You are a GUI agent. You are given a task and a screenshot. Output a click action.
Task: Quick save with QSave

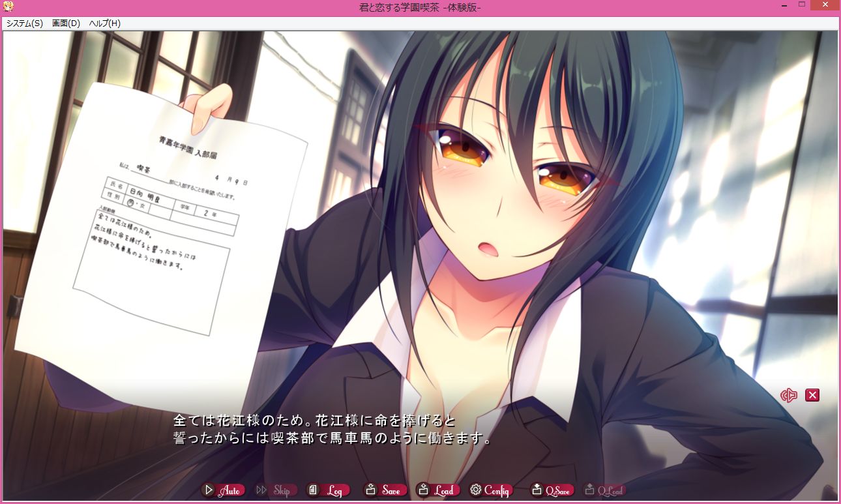552,490
